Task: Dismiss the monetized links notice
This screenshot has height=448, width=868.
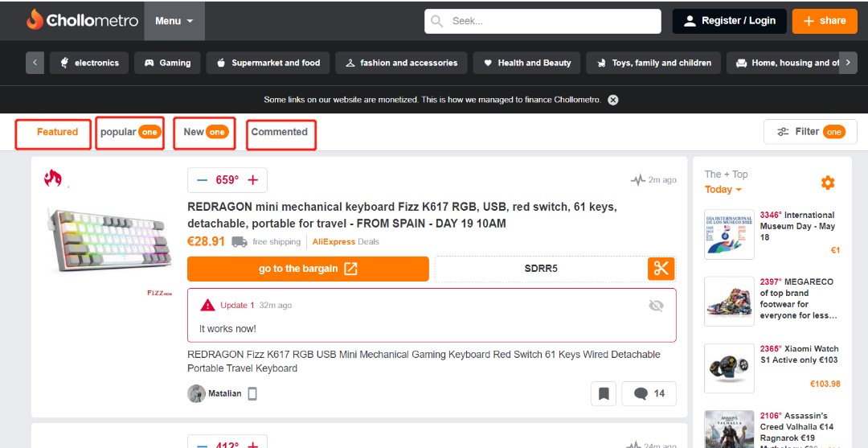Action: pos(612,100)
